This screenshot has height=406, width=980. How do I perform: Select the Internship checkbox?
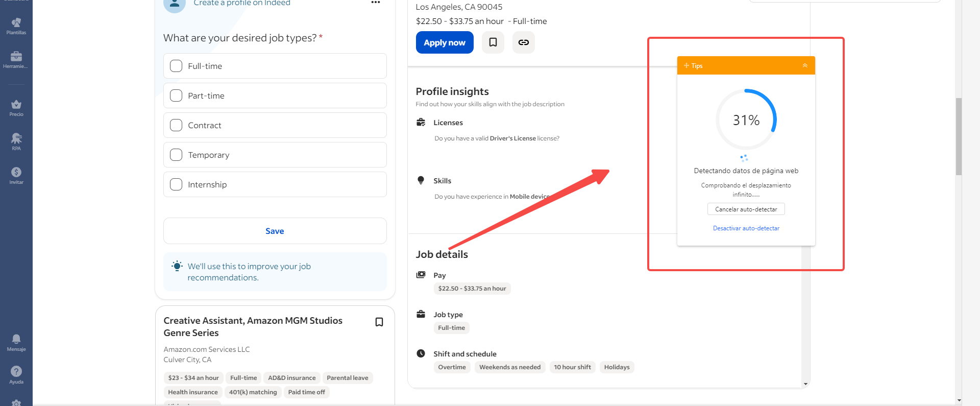(176, 184)
